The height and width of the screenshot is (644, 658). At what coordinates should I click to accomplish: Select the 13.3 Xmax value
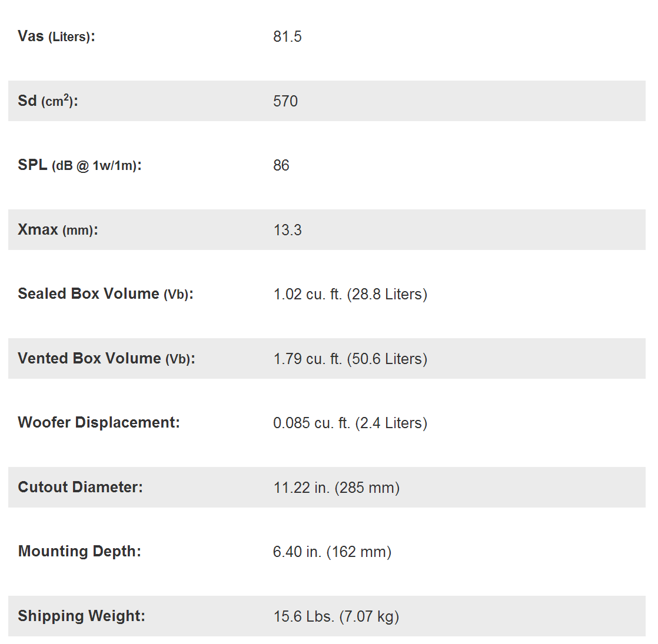(x=287, y=230)
